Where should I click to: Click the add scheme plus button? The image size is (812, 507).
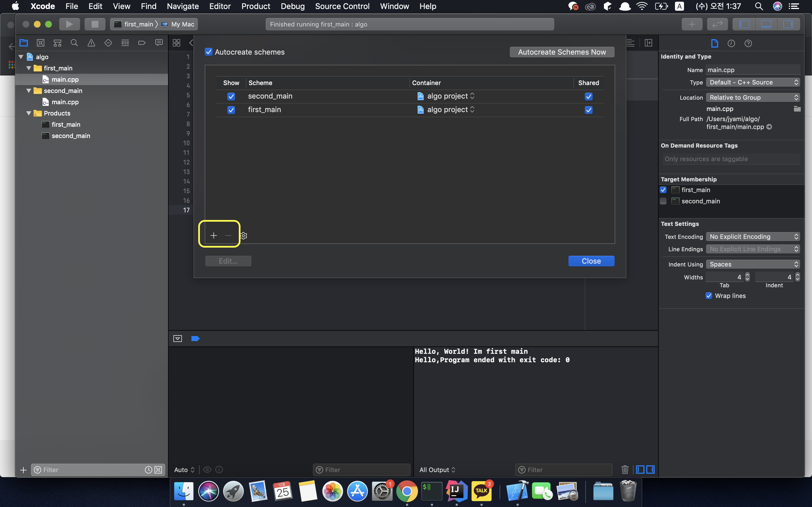[x=214, y=236]
